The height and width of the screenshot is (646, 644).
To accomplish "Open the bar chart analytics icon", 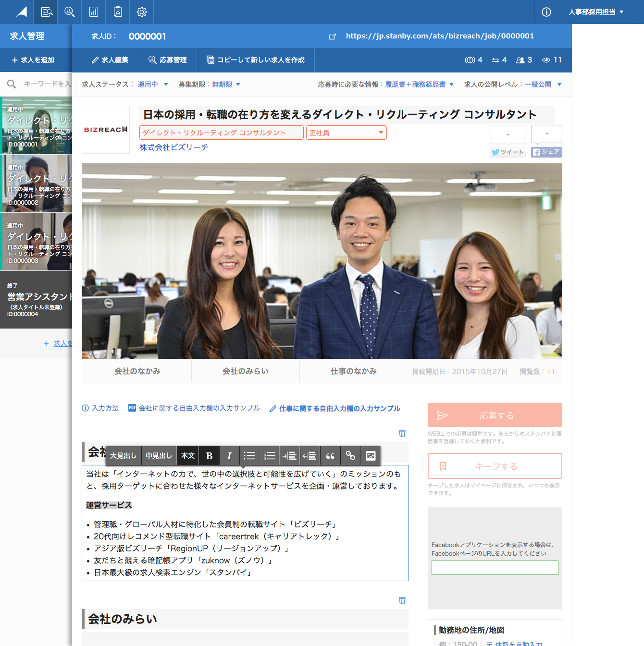I will click(94, 12).
